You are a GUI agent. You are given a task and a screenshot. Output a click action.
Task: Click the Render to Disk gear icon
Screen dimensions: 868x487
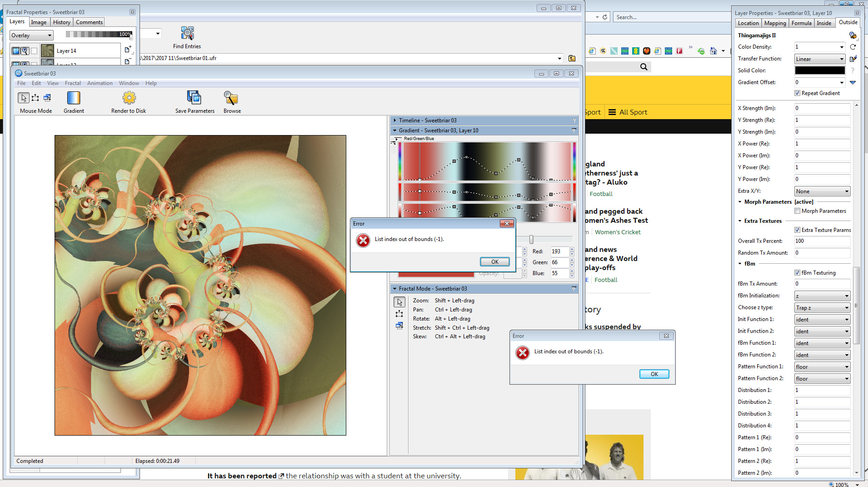click(x=129, y=98)
